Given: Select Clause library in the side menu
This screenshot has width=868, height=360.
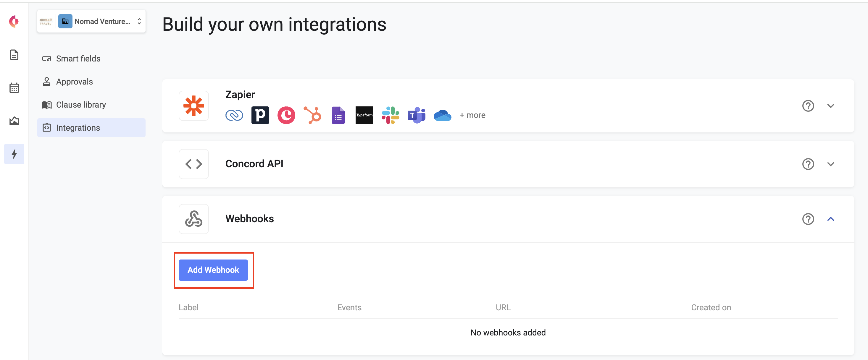Looking at the screenshot, I should 80,104.
